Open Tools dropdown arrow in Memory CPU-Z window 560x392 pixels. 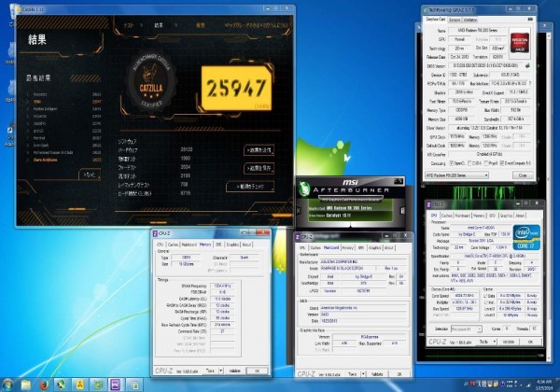(x=220, y=371)
